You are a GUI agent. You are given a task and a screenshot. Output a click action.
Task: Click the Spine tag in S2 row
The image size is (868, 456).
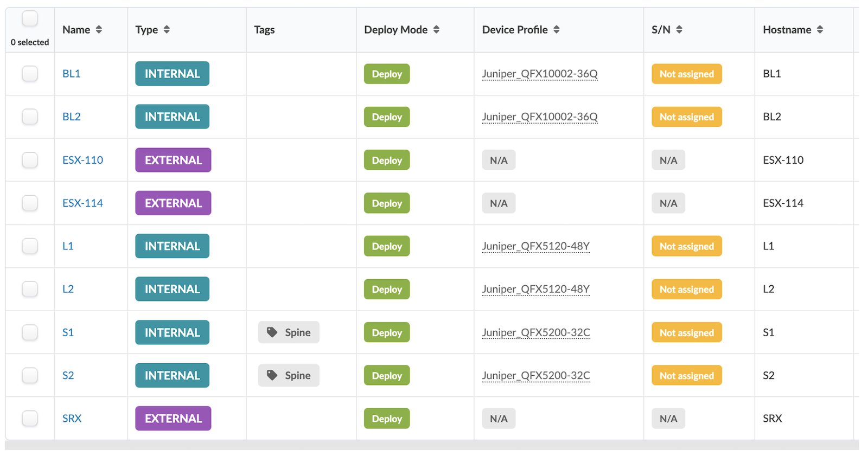pyautogui.click(x=289, y=375)
